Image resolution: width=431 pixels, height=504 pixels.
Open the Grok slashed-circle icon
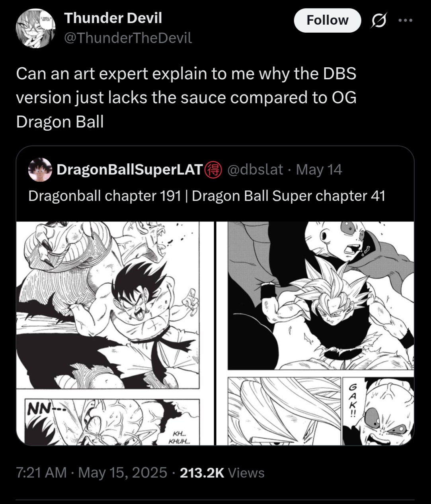(379, 20)
